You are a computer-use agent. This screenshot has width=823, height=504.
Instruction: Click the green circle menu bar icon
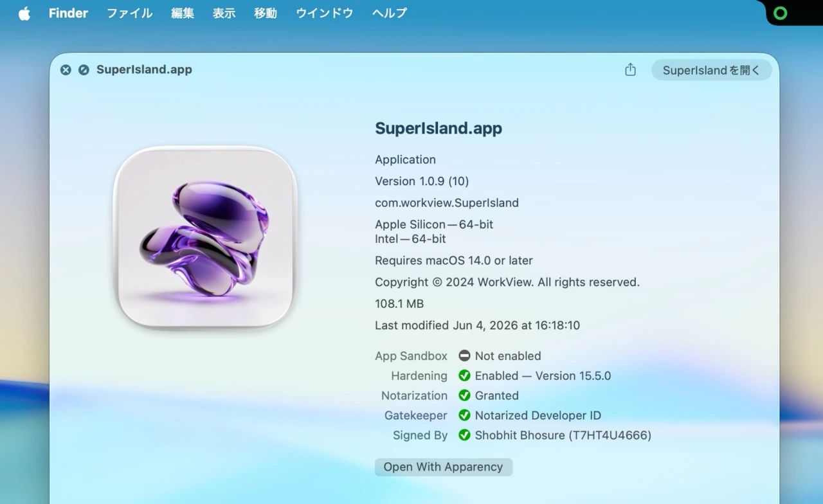click(781, 13)
